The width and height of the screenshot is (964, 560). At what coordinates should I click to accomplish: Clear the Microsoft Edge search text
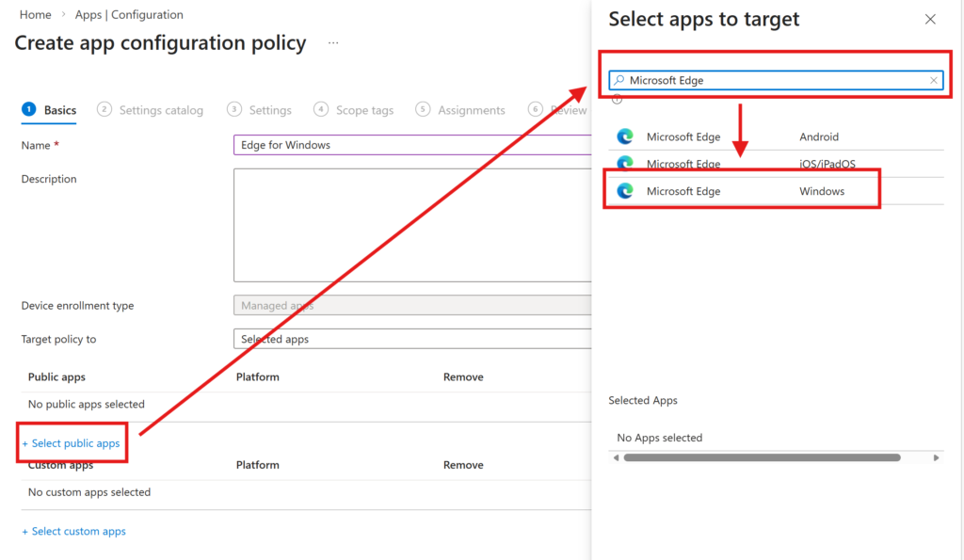933,81
